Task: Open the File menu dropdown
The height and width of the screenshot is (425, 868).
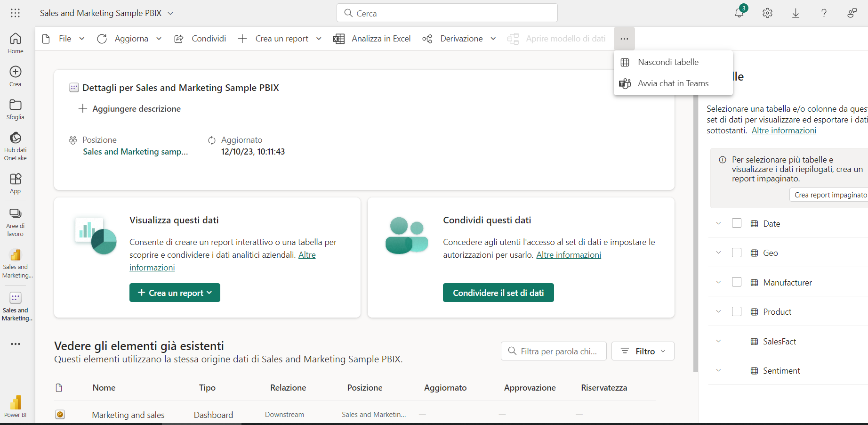Action: (x=64, y=39)
